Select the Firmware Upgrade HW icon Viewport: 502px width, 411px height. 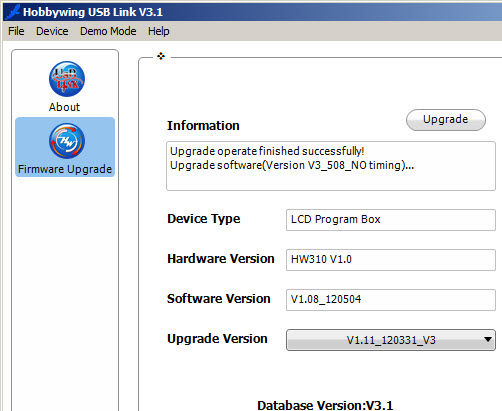point(67,141)
